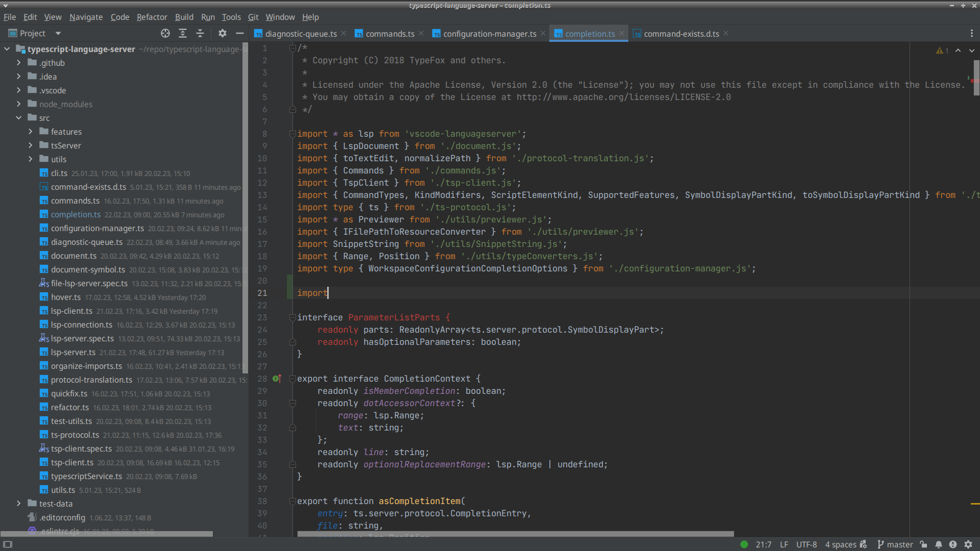Screen dimensions: 980x551
Task: Expand the node_modules folder
Action: click(19, 104)
